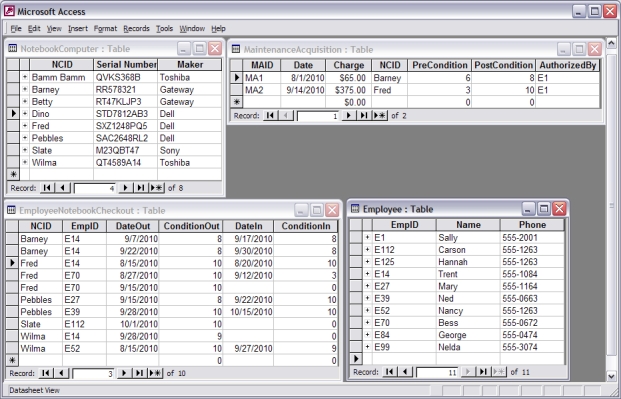Expand subdatasheet for Barney in NotebookComputer
This screenshot has width=621, height=399.
pos(25,90)
